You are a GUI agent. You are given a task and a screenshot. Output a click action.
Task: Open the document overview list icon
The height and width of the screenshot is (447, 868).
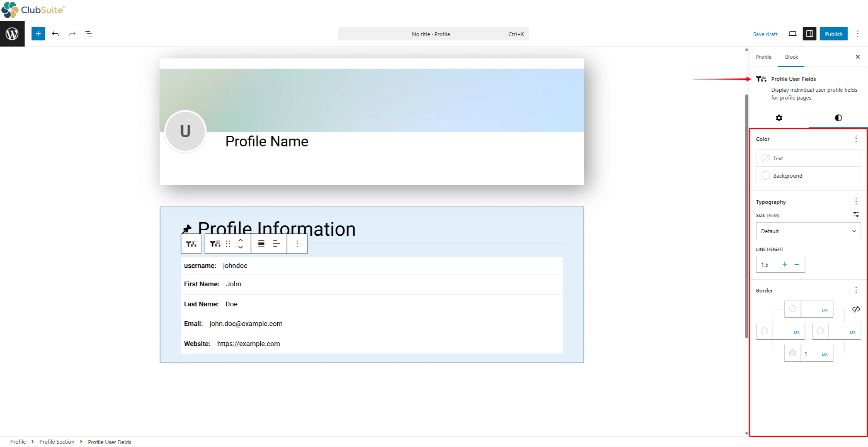point(89,34)
